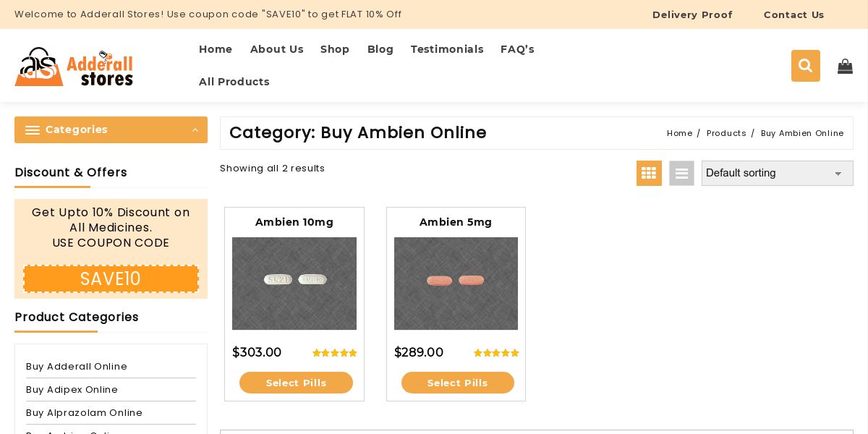Click the SAVE10 coupon code box

(111, 279)
